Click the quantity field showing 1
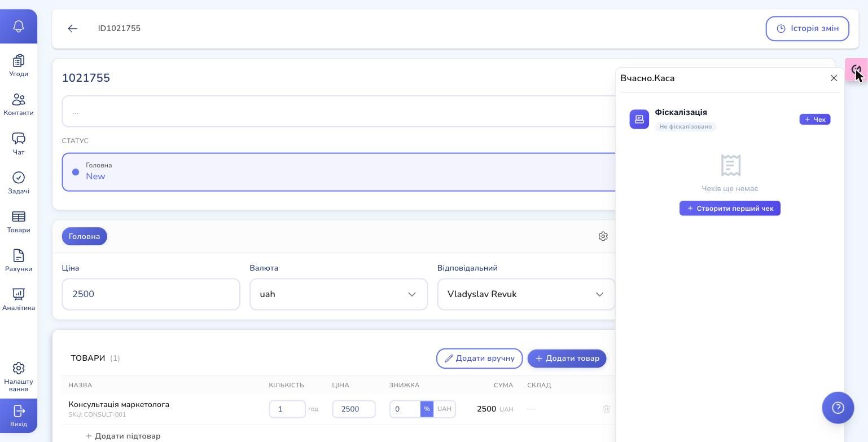The image size is (868, 442). [x=287, y=409]
